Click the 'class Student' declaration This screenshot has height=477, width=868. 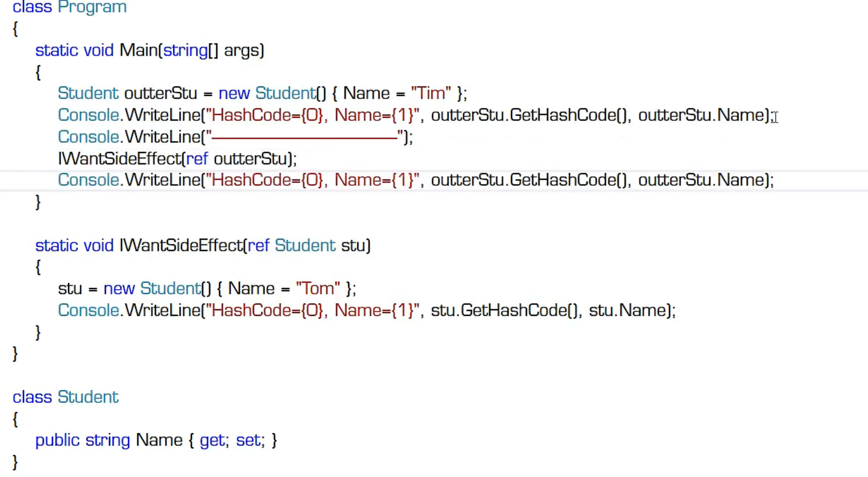65,397
